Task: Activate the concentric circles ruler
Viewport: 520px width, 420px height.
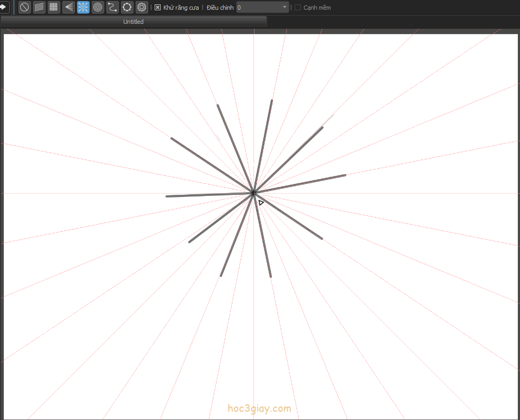Action: 98,7
